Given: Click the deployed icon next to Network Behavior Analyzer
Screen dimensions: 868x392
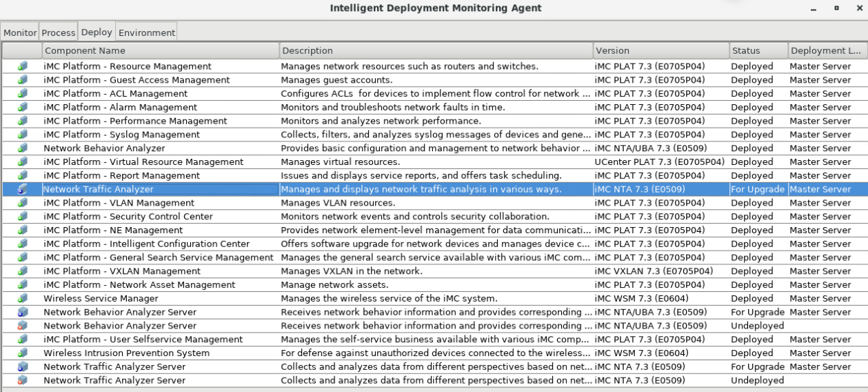Looking at the screenshot, I should (23, 148).
